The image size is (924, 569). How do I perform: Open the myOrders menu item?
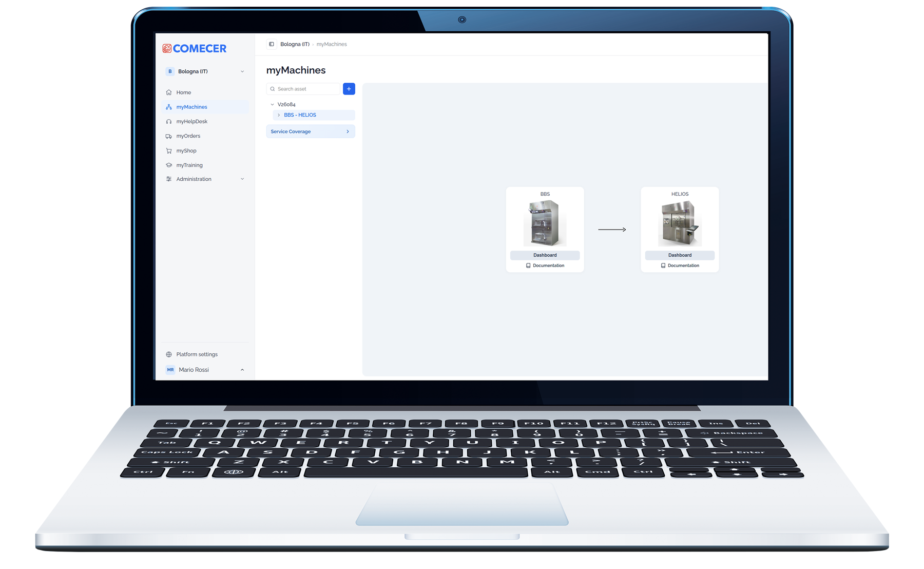click(x=205, y=136)
